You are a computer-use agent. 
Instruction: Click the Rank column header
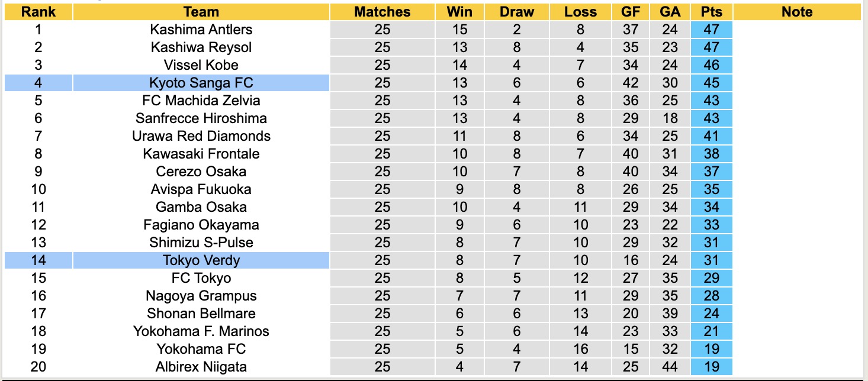38,12
